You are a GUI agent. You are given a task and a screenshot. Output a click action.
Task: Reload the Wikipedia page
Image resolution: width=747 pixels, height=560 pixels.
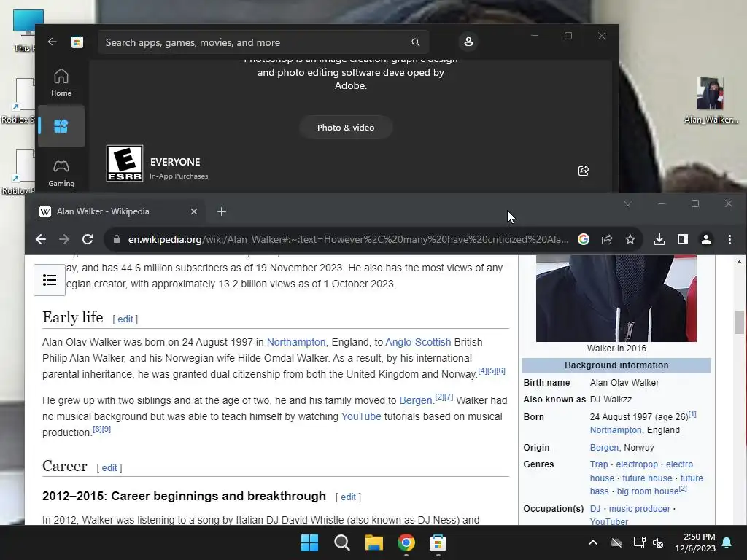pos(88,239)
